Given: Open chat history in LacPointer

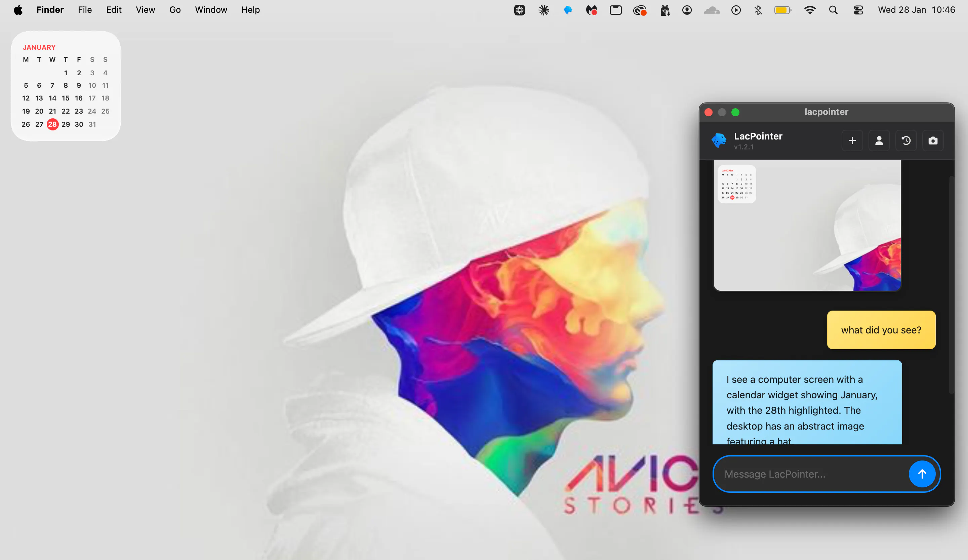Looking at the screenshot, I should [x=906, y=141].
